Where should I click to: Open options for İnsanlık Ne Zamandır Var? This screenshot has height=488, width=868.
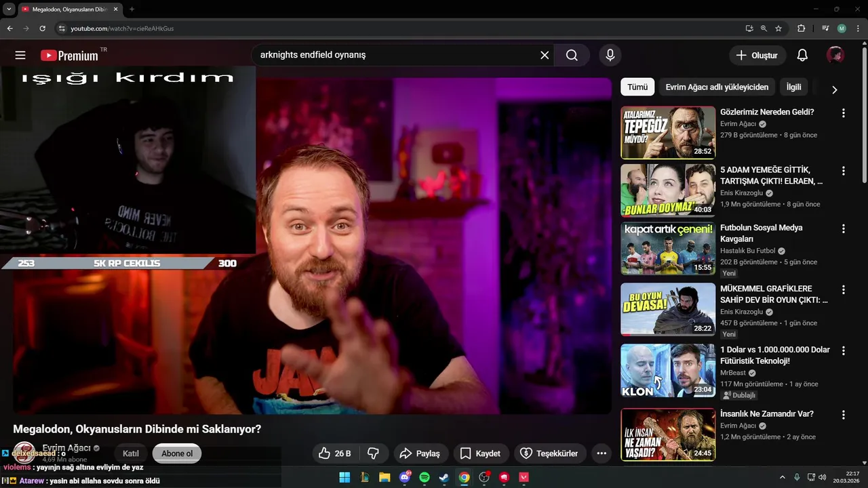point(844,415)
